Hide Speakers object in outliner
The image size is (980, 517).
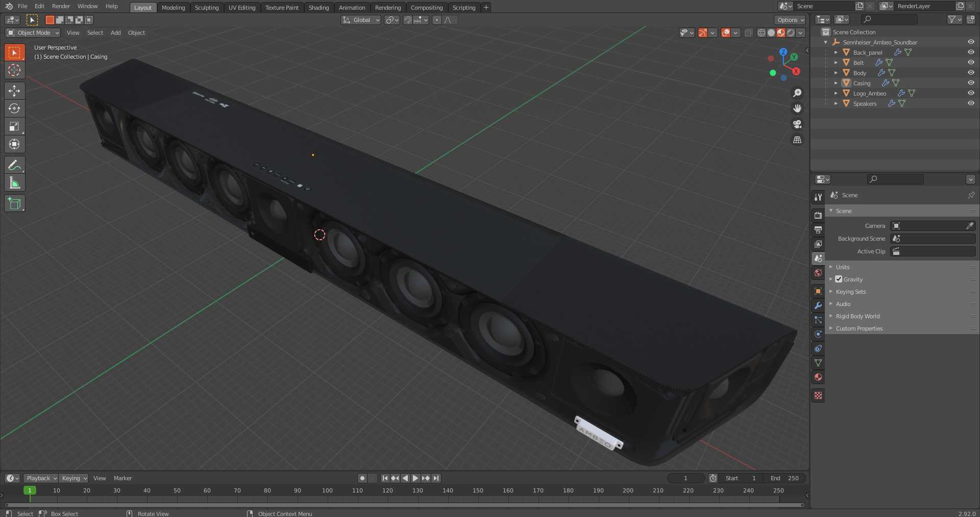click(970, 103)
